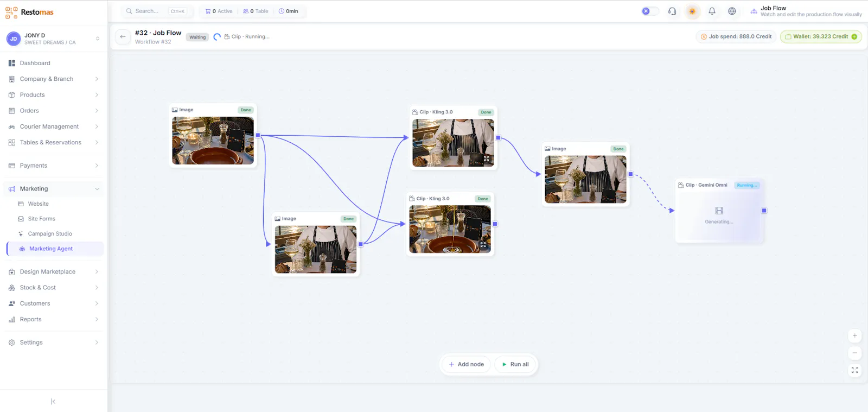Click the Add node button

(467, 364)
